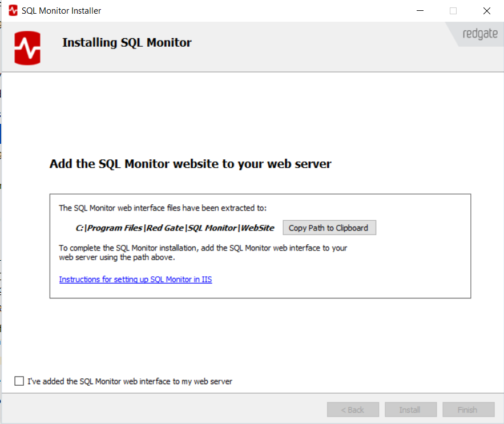Viewport: 504px width, 424px height.
Task: Click the greyed-out maximize window button
Action: click(453, 11)
